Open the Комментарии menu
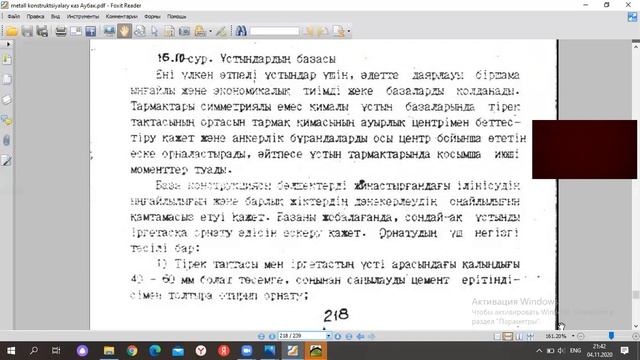This screenshot has width=640, height=360. (x=122, y=17)
